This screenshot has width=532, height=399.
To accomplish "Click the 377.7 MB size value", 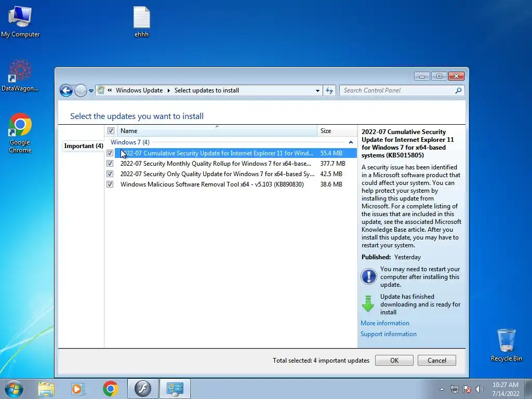I will click(332, 164).
